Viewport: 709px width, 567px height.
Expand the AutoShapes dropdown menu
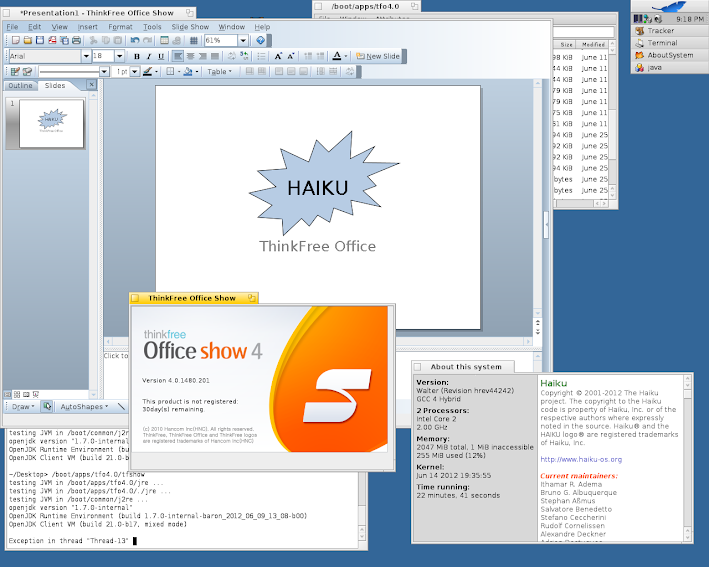[x=84, y=406]
